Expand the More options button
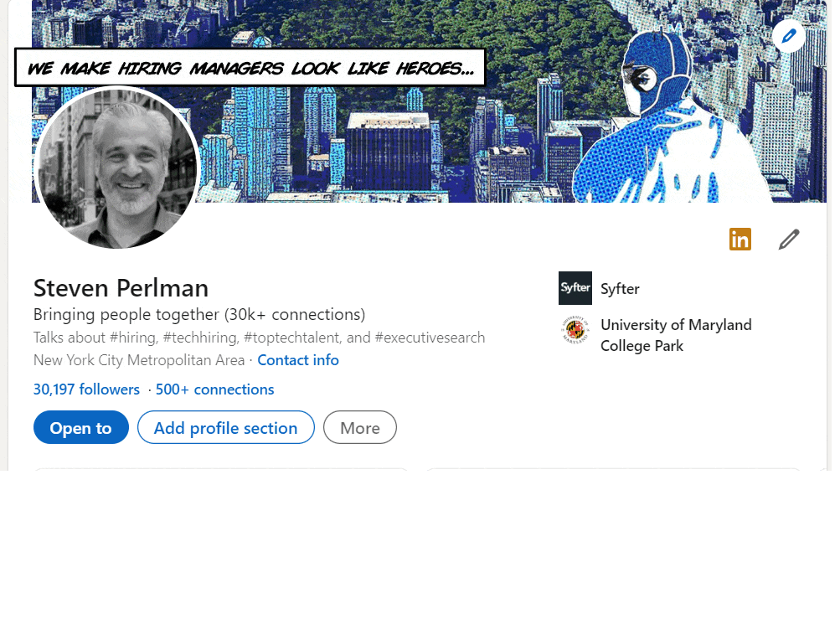The height and width of the screenshot is (624, 840). [x=360, y=427]
